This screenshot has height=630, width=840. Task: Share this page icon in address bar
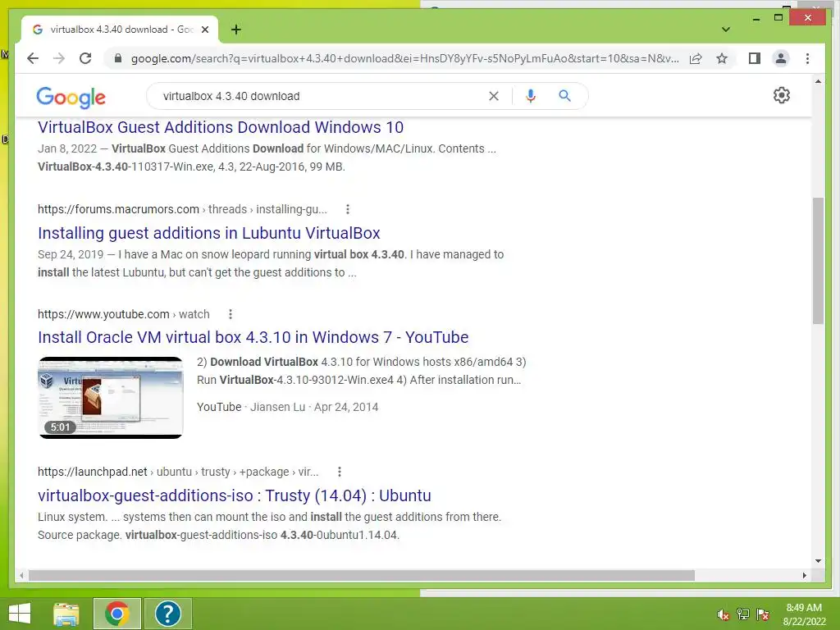click(x=696, y=58)
